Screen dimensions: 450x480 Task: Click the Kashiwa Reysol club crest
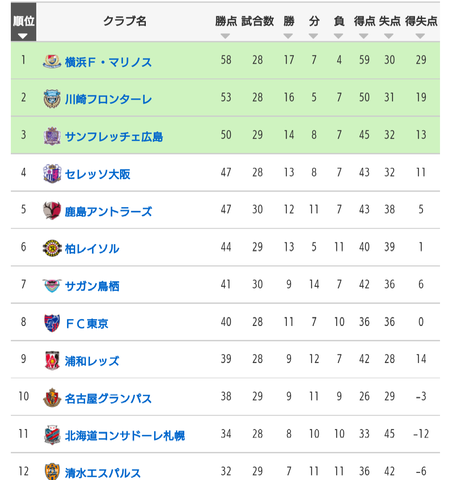tap(52, 248)
